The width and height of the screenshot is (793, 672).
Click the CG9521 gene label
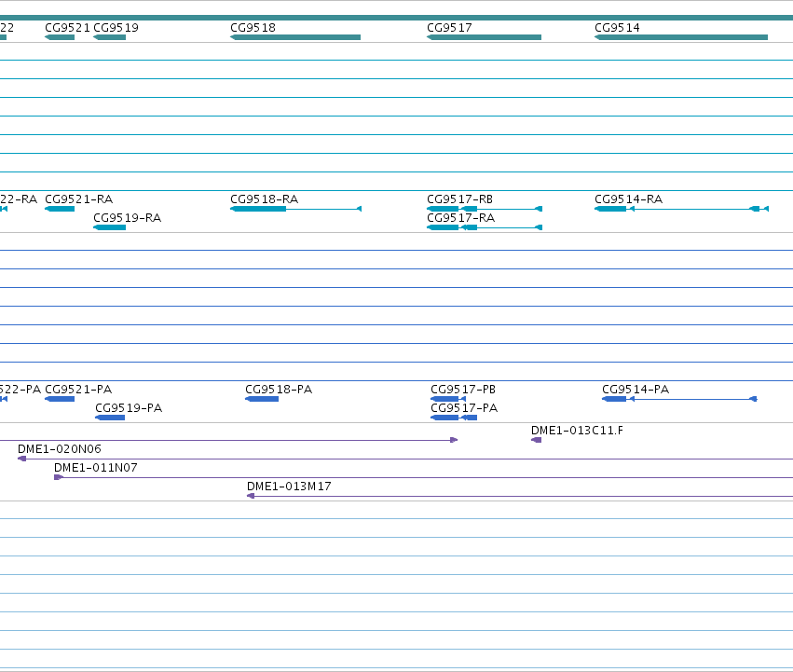[67, 28]
